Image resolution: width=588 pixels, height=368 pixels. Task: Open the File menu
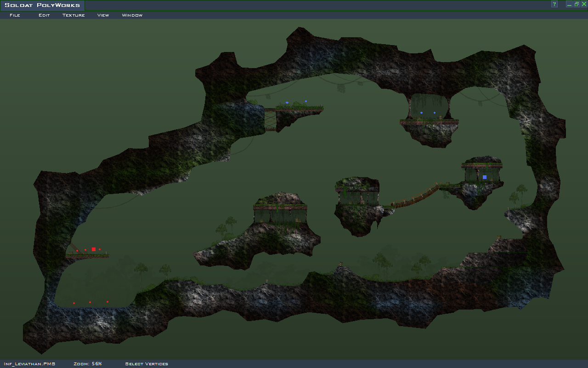pos(15,15)
